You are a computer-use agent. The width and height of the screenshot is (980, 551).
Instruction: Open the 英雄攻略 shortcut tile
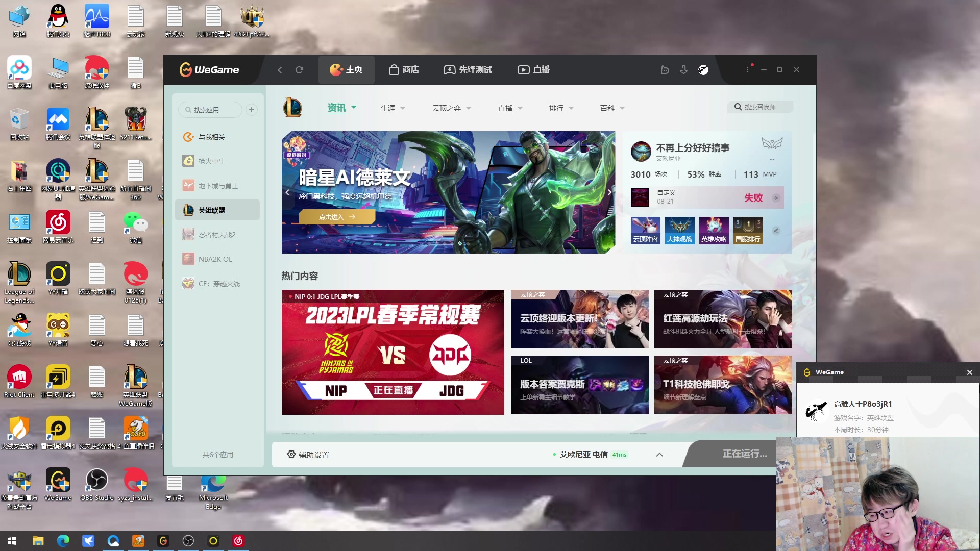click(x=714, y=230)
